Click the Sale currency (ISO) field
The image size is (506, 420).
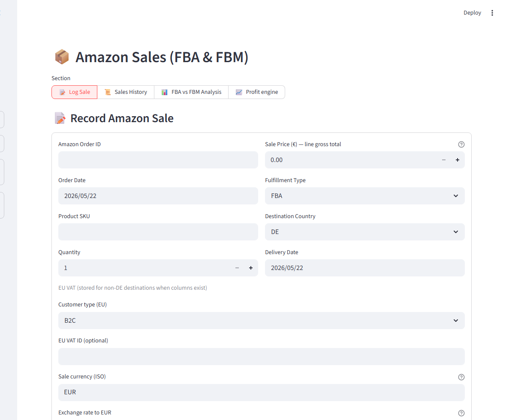[262, 393]
